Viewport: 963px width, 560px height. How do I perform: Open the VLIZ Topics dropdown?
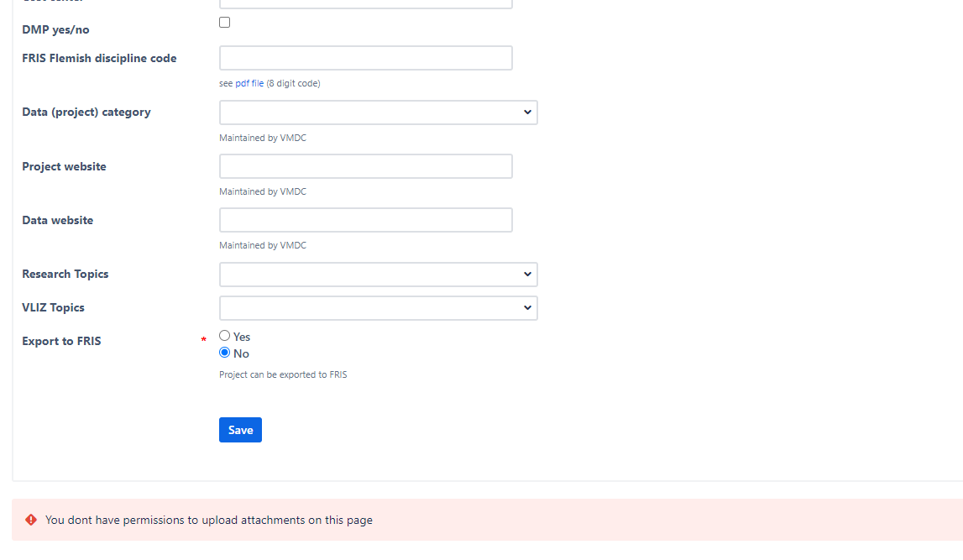pyautogui.click(x=379, y=307)
